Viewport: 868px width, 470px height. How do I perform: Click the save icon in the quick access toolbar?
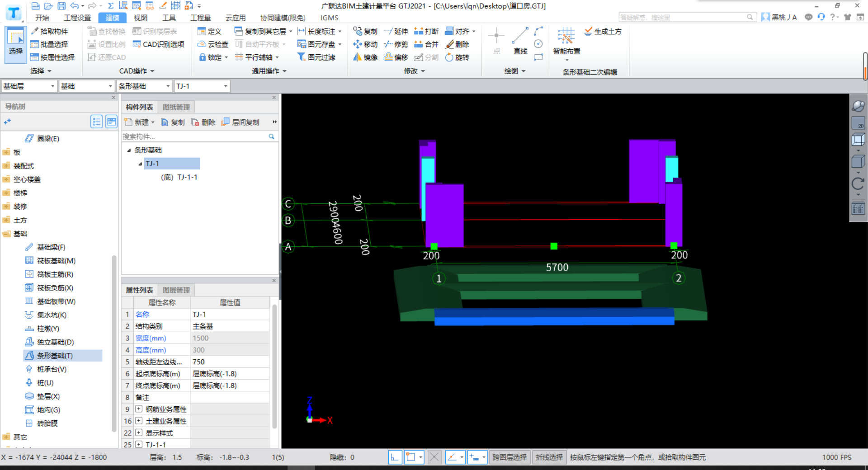pyautogui.click(x=61, y=6)
